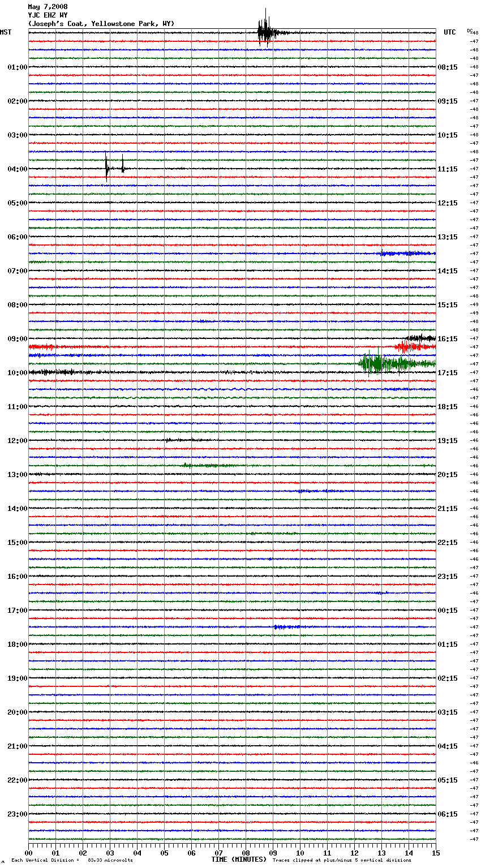
Task: Select the 23:00 MST row label
Action: click(x=17, y=814)
